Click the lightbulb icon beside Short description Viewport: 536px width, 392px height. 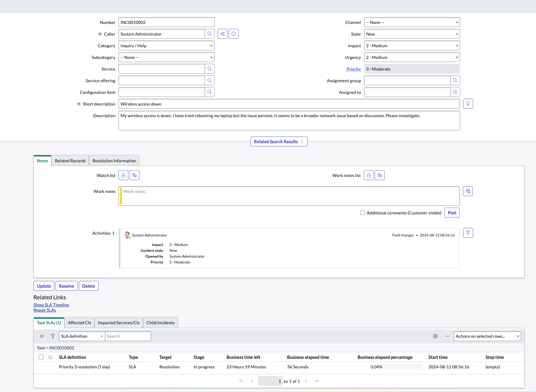coord(468,104)
